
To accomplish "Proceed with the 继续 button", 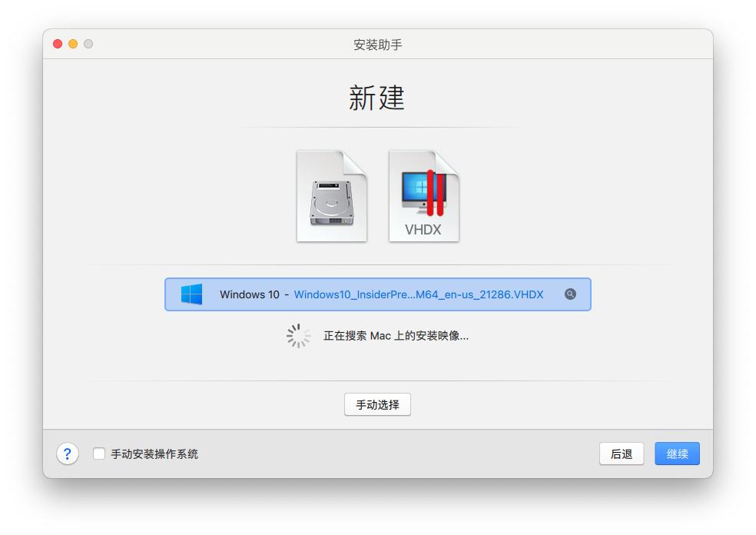I will point(677,454).
